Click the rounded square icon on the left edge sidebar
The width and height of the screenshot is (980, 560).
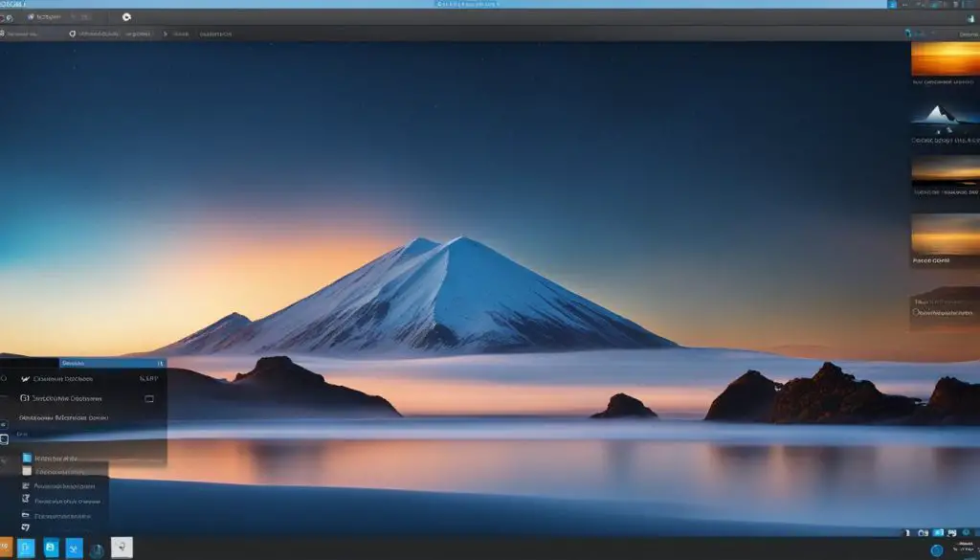click(x=5, y=439)
